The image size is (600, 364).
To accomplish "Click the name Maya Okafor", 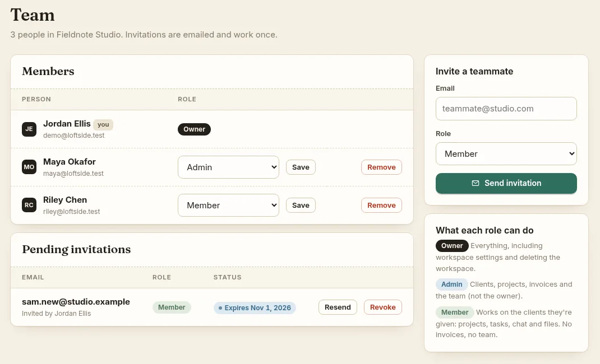I will tap(70, 162).
